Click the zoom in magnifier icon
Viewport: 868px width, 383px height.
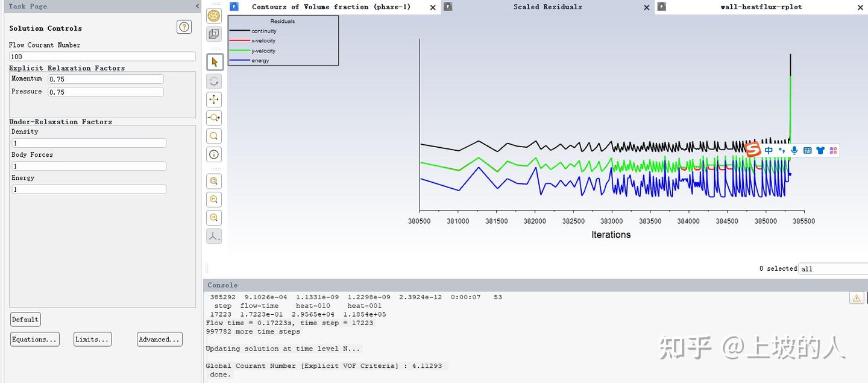pyautogui.click(x=214, y=199)
